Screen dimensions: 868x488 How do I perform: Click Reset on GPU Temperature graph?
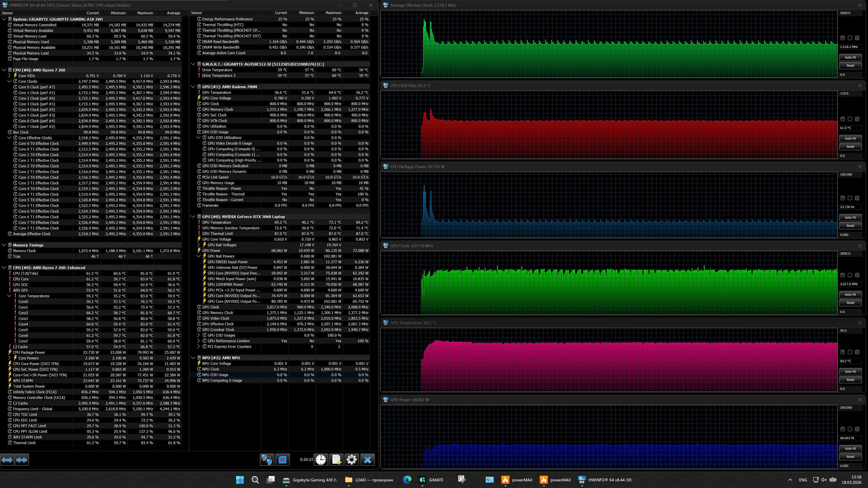click(850, 380)
